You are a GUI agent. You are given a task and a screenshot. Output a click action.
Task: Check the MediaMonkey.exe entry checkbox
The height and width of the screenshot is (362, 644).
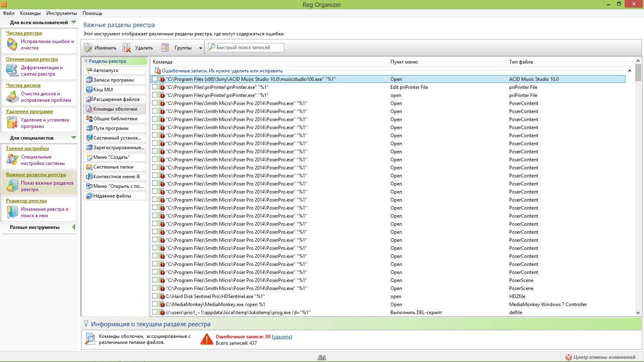click(155, 304)
